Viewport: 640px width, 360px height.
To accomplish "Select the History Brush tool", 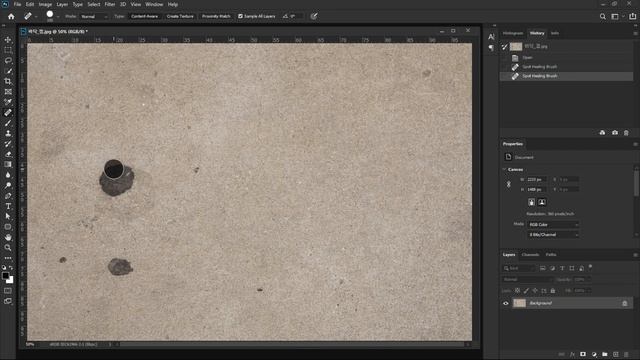I will tap(8, 144).
